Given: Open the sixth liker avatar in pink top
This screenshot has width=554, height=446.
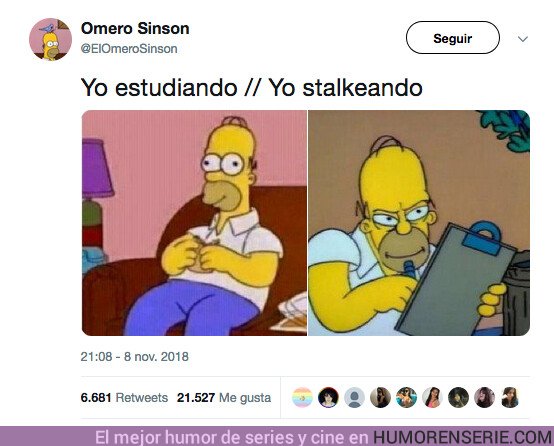Looking at the screenshot, I should click(432, 397).
